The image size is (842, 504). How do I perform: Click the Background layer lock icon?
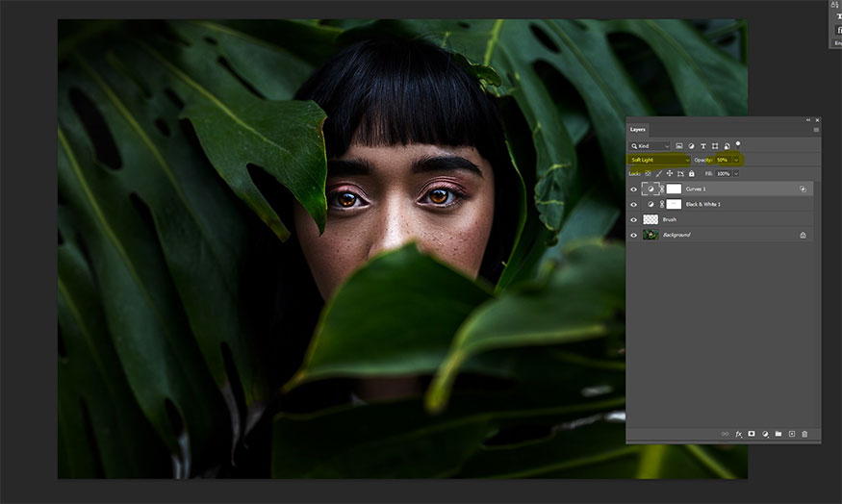click(803, 235)
